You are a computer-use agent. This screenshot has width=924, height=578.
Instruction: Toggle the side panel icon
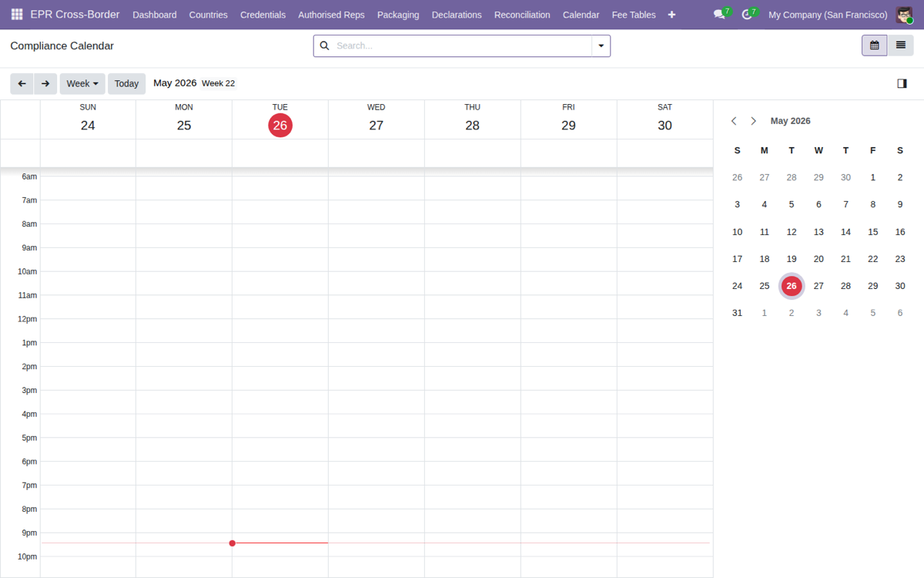point(902,83)
